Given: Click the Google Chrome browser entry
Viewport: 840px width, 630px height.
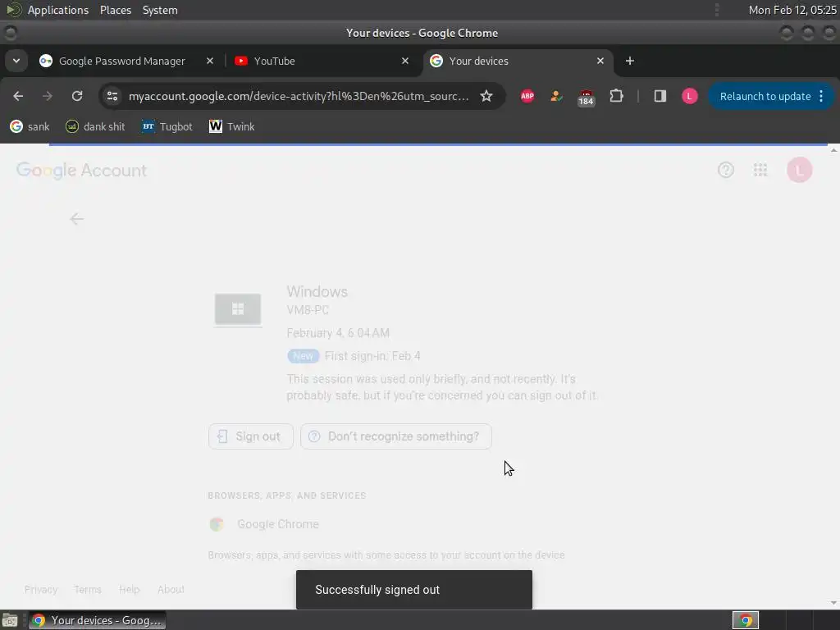Looking at the screenshot, I should tap(264, 524).
